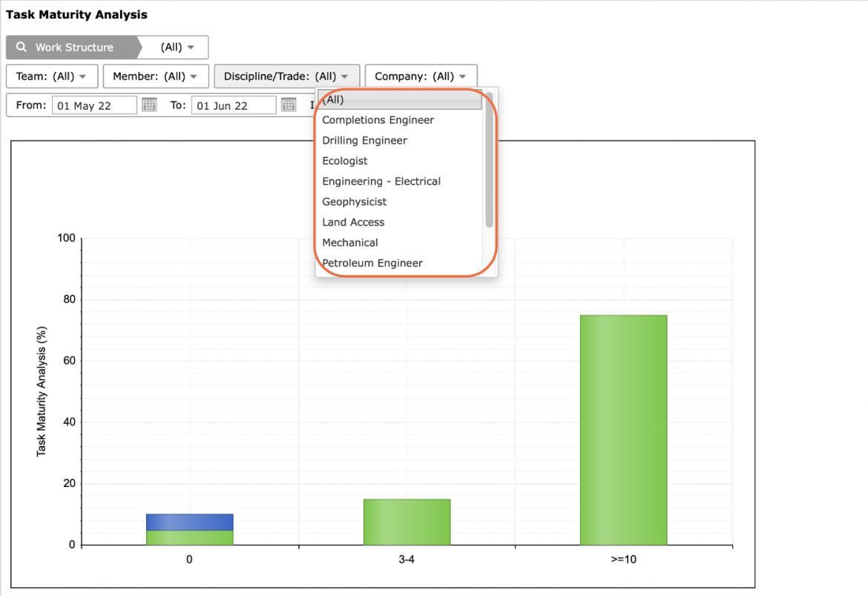Click the Task Maturity Analysis heading
The width and height of the screenshot is (868, 596).
(x=76, y=15)
